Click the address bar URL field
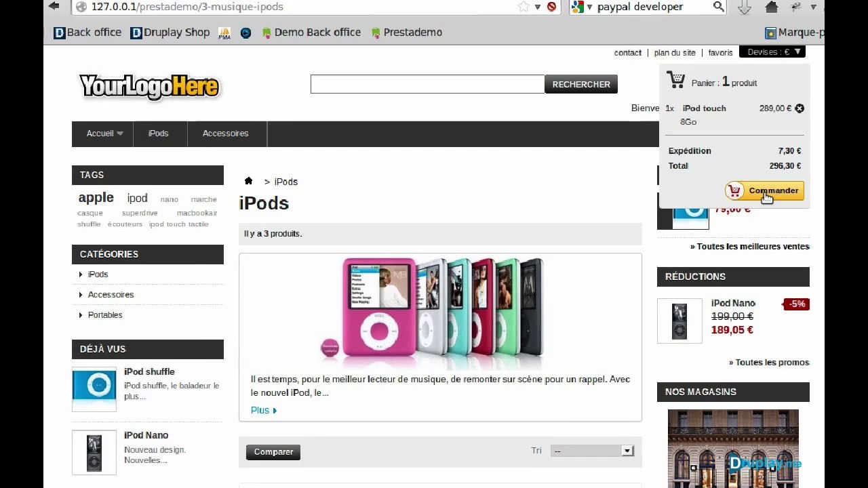 point(298,7)
